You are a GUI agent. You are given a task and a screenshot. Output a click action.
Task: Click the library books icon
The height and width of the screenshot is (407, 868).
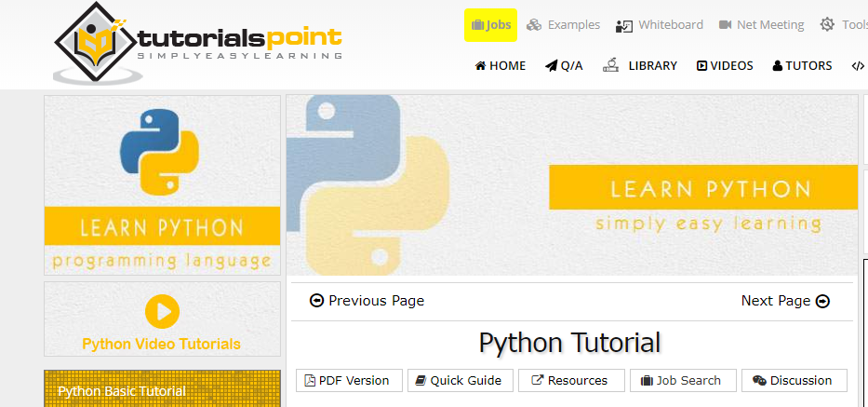610,65
